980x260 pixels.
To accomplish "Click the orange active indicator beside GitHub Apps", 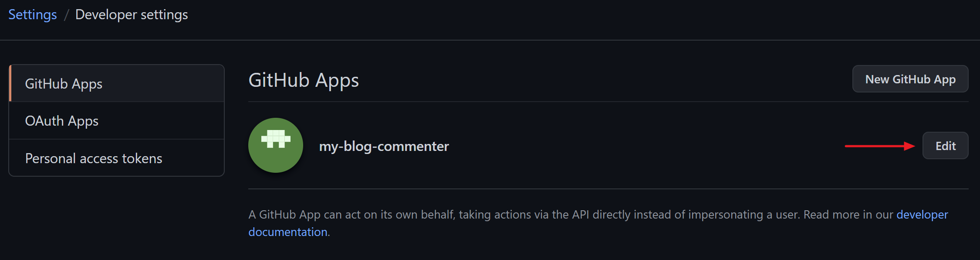I will click(10, 83).
